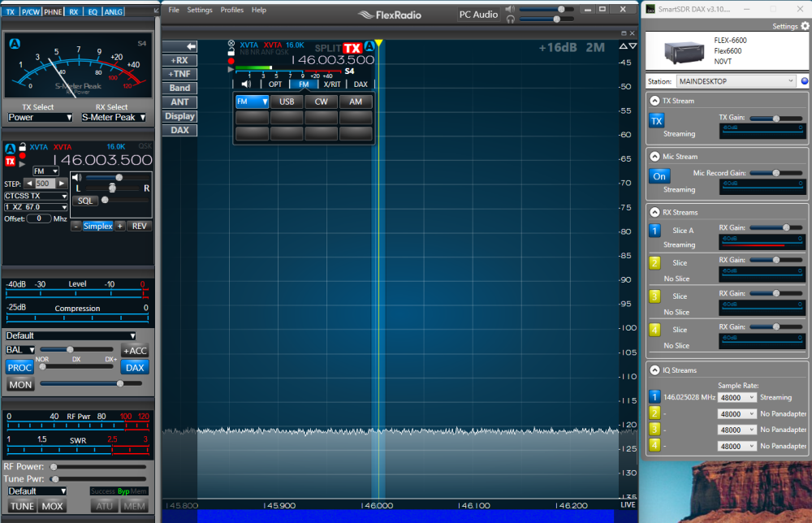
Task: Toggle IQ stream 1 at 146.025028 MHz
Action: (x=654, y=397)
